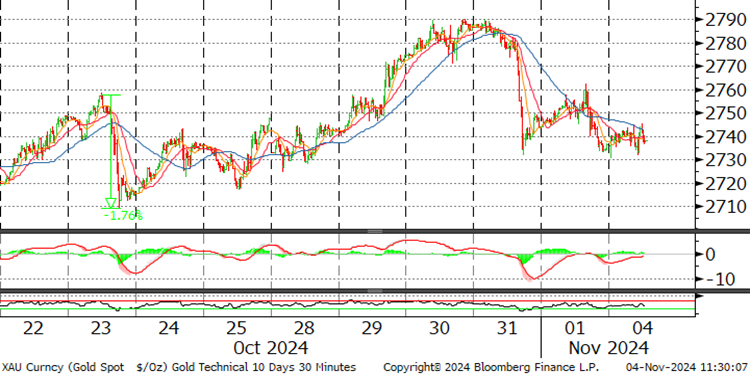Click the XAU Curncy Gold Spot chart title
Viewport: 750px width, 375px height.
click(x=178, y=367)
